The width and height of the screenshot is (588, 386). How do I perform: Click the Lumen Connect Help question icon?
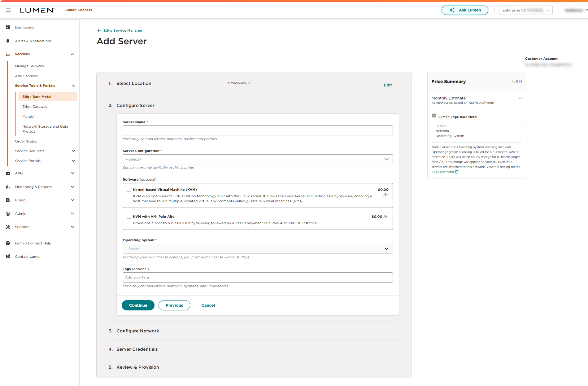[x=8, y=243]
